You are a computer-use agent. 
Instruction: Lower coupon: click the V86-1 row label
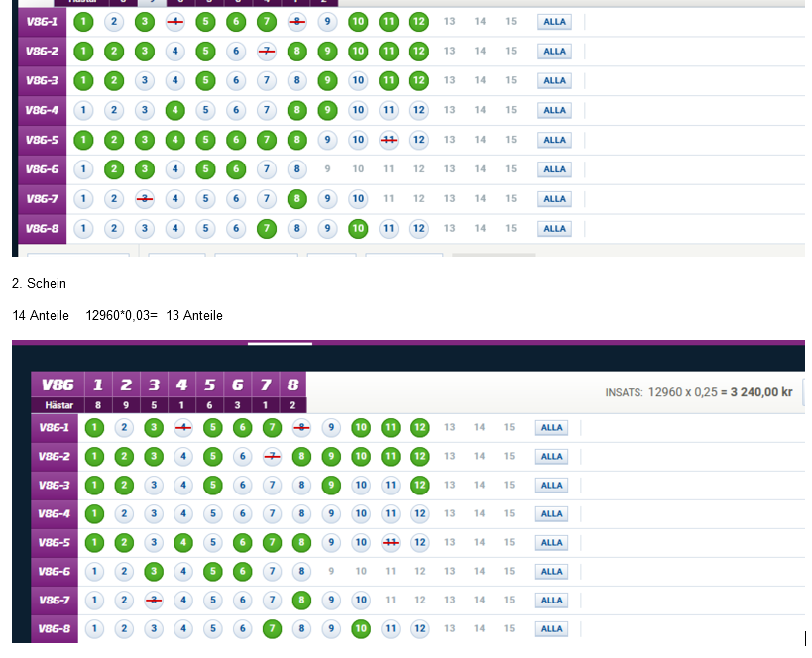(x=55, y=428)
